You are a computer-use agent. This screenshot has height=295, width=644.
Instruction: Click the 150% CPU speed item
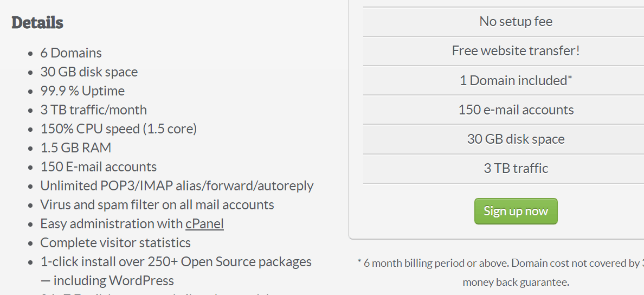click(x=119, y=129)
